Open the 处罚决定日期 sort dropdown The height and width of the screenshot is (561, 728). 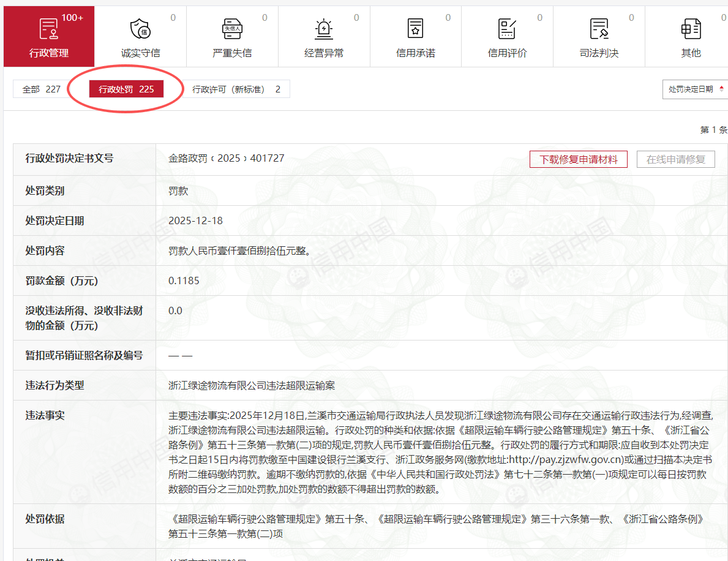691,89
